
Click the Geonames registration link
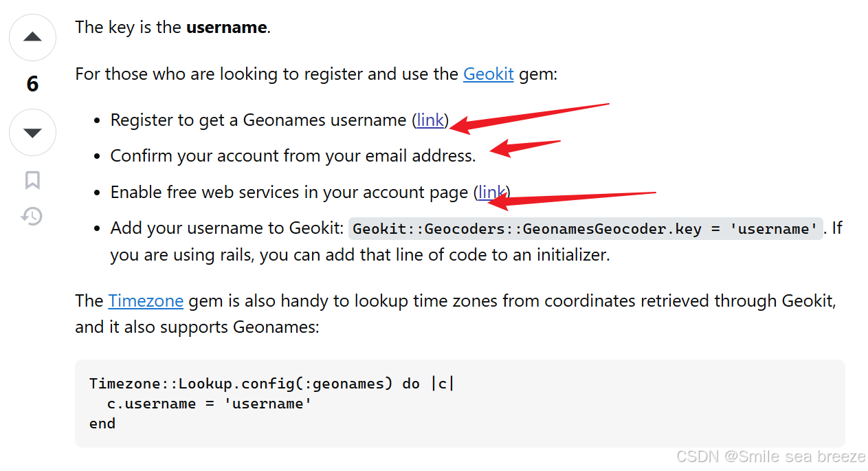430,120
